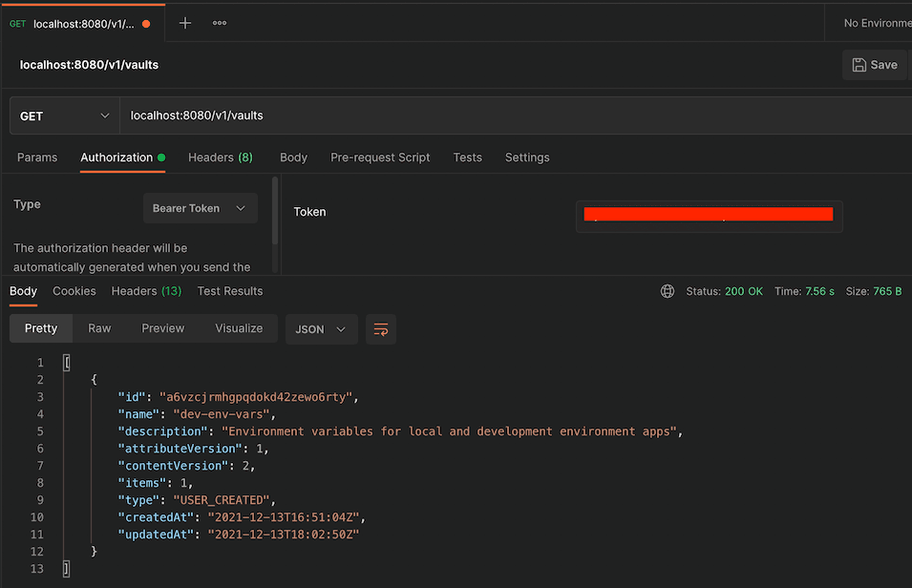The image size is (912, 588).
Task: Click the 765 B response size
Action: coord(887,291)
